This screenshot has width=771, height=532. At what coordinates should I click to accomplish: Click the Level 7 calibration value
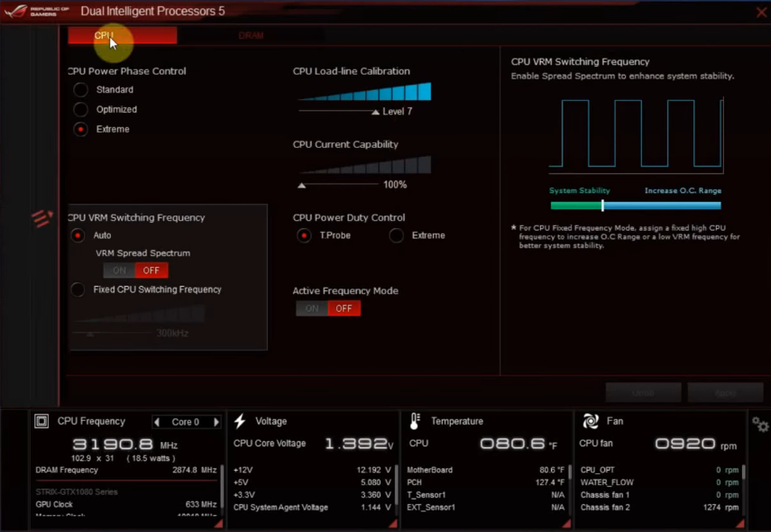point(398,112)
